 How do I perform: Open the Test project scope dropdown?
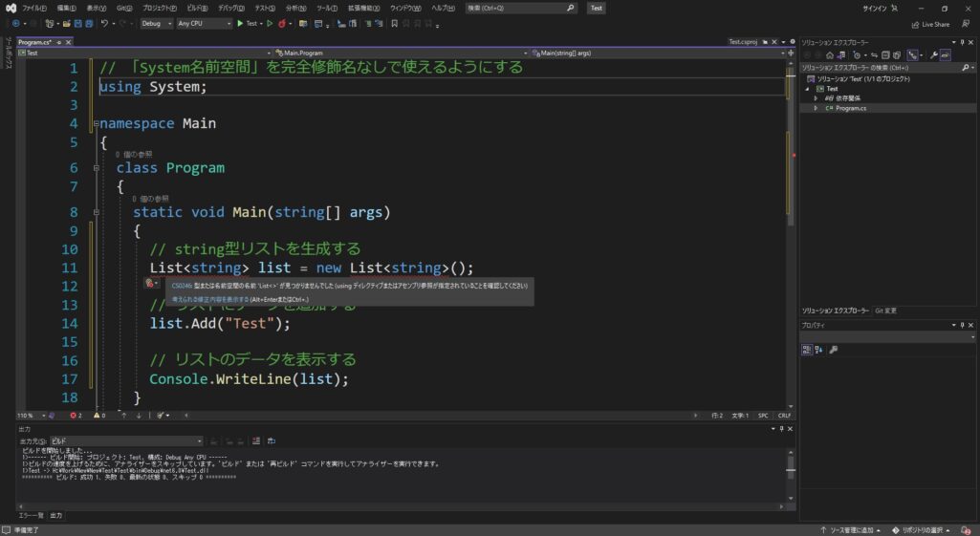144,54
